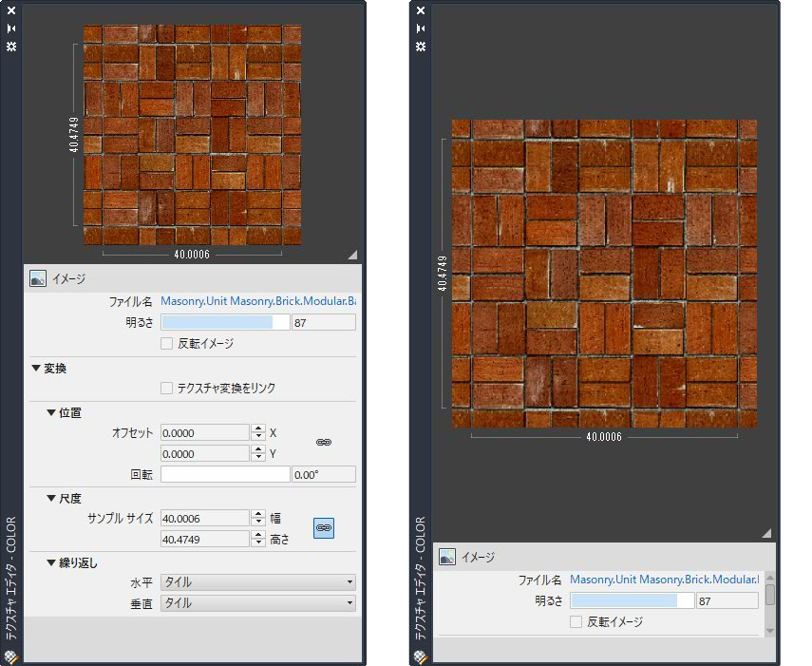This screenshot has height=666, width=812.
Task: Click the brick texture preview in right palette
Action: [x=604, y=274]
